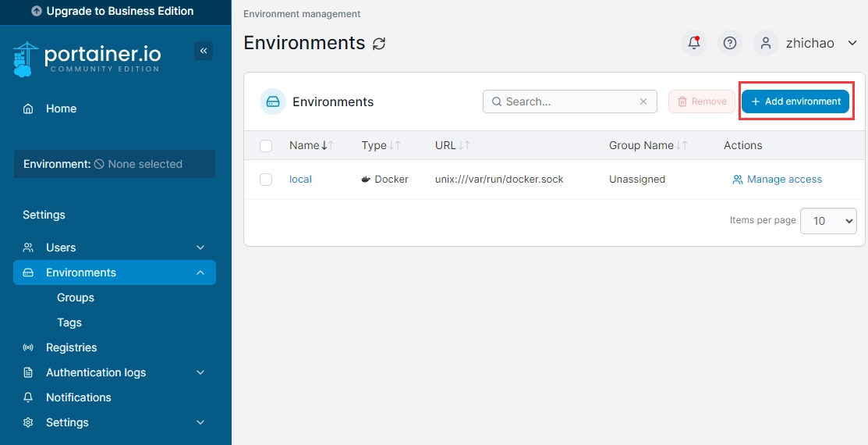Click the Add environment button
The width and height of the screenshot is (868, 445).
[795, 101]
